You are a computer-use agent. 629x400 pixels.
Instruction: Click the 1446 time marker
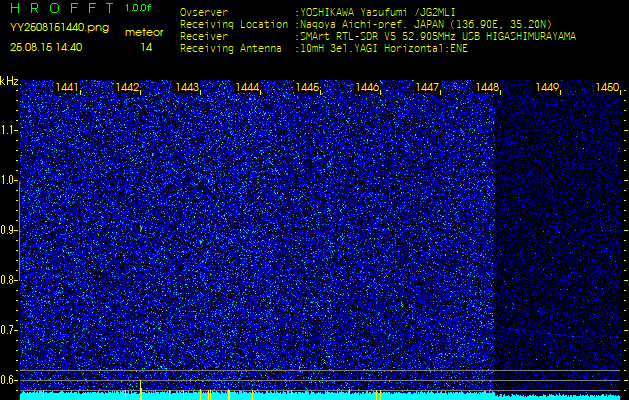tap(367, 87)
